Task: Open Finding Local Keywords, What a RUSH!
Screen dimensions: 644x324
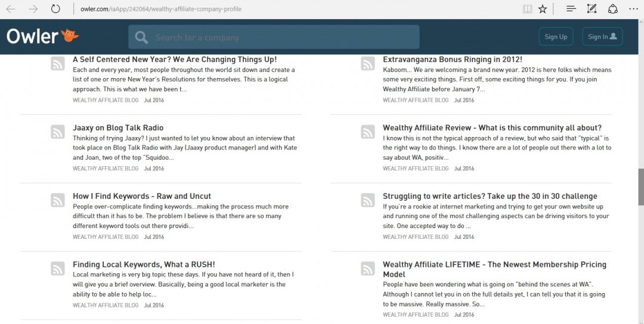Action: coord(144,264)
